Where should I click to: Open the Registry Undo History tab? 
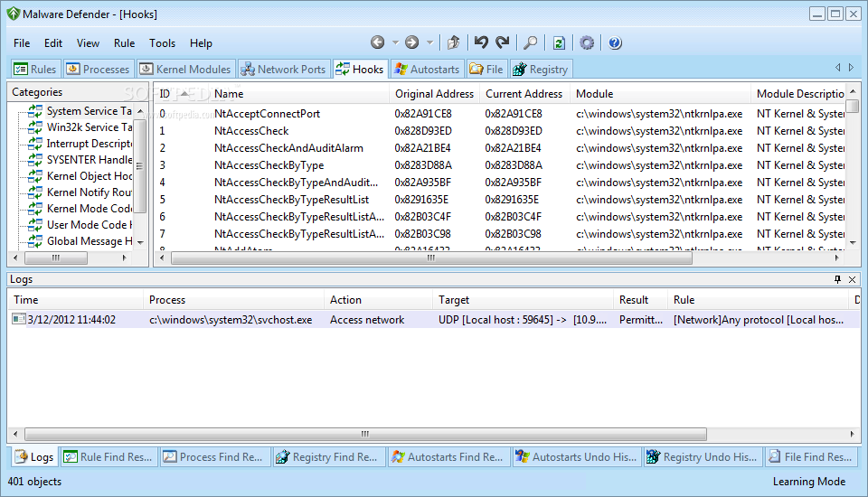click(703, 456)
